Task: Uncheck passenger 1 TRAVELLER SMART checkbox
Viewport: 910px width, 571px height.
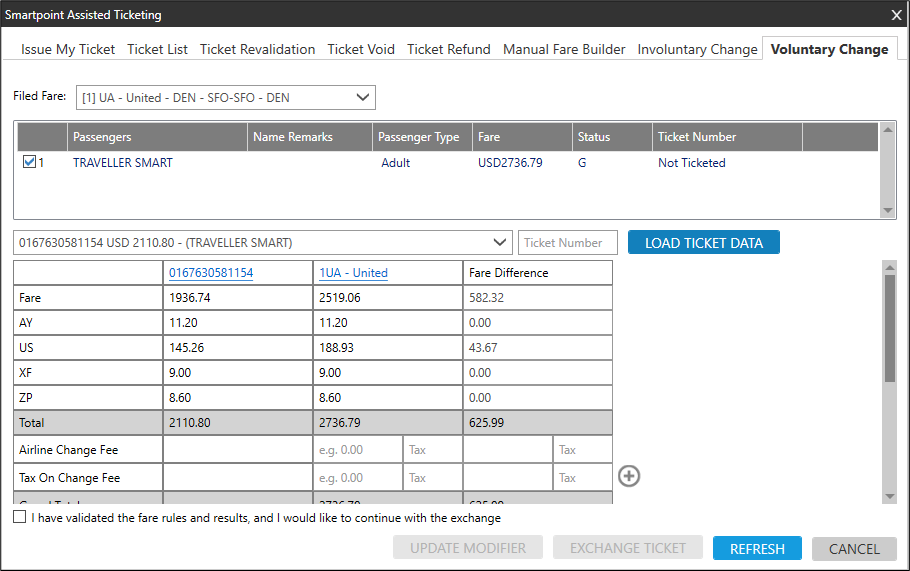Action: point(29,163)
